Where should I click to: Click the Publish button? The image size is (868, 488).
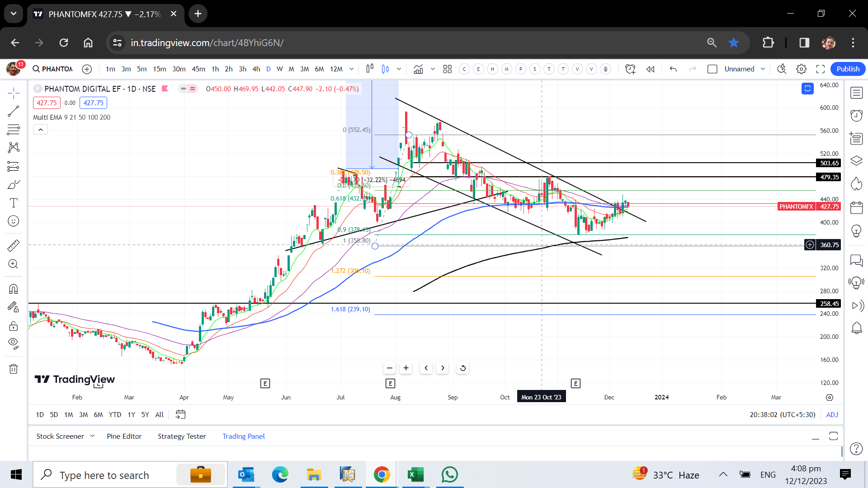(848, 69)
